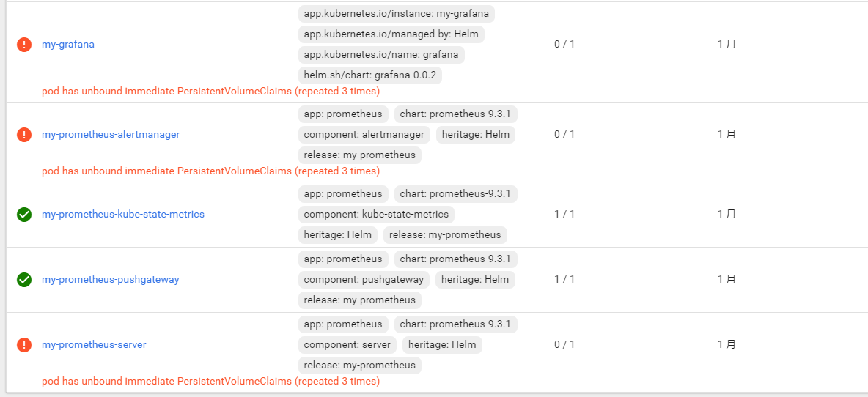Click the green check icon for my-prometheus-kube-state-metrics
This screenshot has height=397, width=868.
23,215
